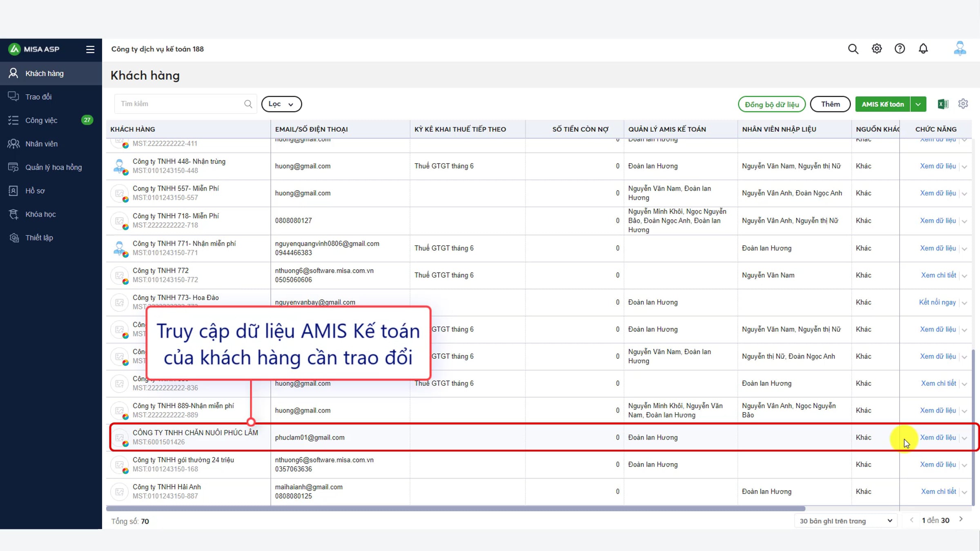Select Công ty TNHH gói thường 24 triệu
Viewport: 980px width, 551px height.
183,460
